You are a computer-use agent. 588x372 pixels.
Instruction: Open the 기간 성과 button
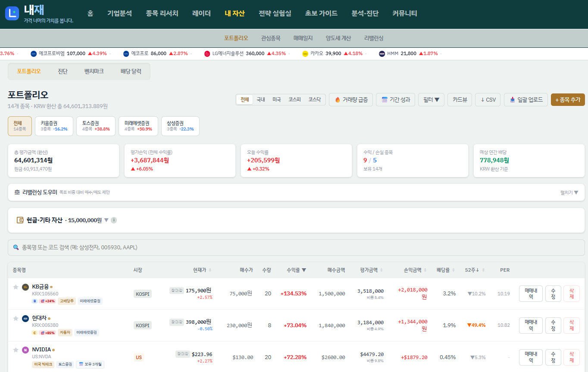tap(395, 99)
